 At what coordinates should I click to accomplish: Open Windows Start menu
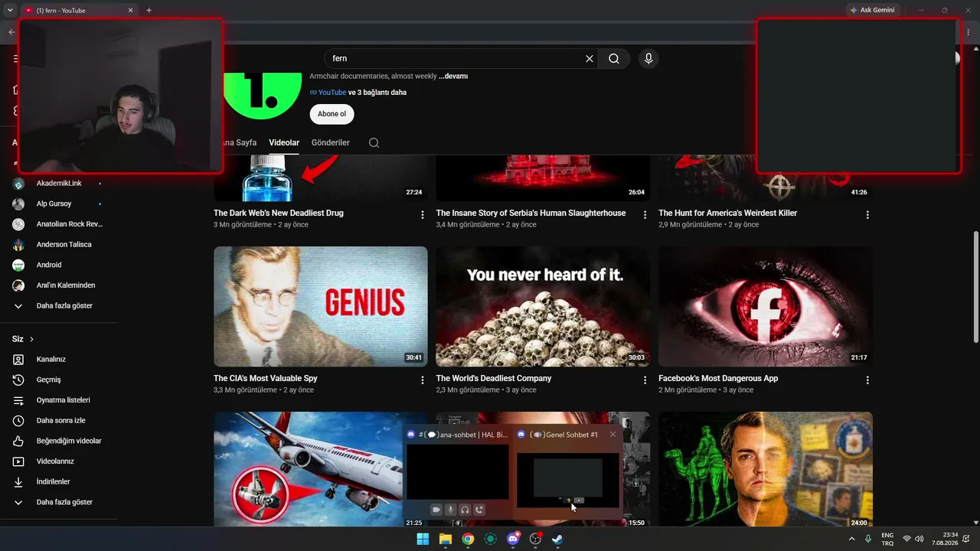423,539
